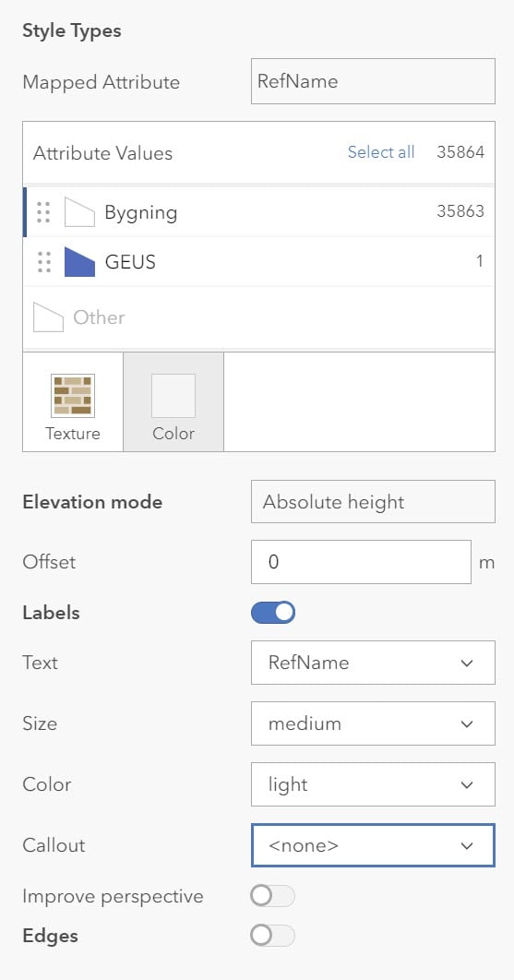The image size is (514, 980).
Task: Click the Other category shape icon
Action: click(48, 317)
